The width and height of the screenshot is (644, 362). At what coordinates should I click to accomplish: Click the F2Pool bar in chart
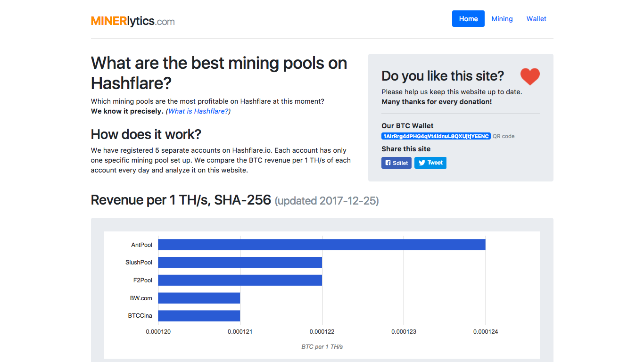pos(240,280)
